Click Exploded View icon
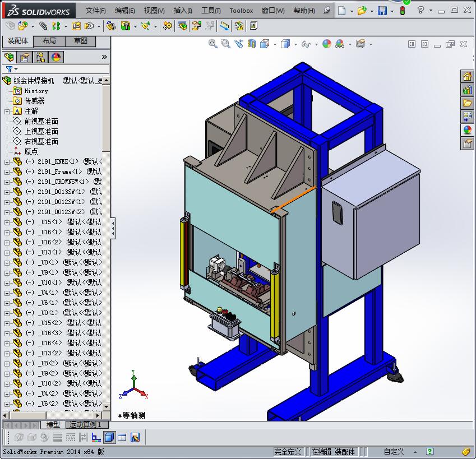 tap(196, 26)
